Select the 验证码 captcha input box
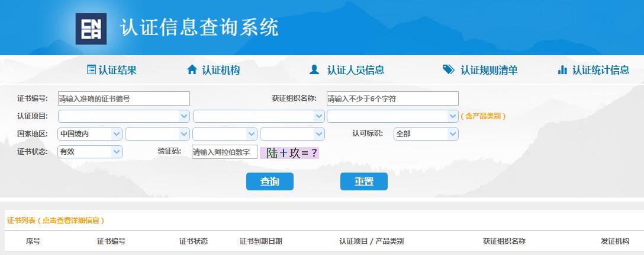The image size is (644, 255). point(224,152)
